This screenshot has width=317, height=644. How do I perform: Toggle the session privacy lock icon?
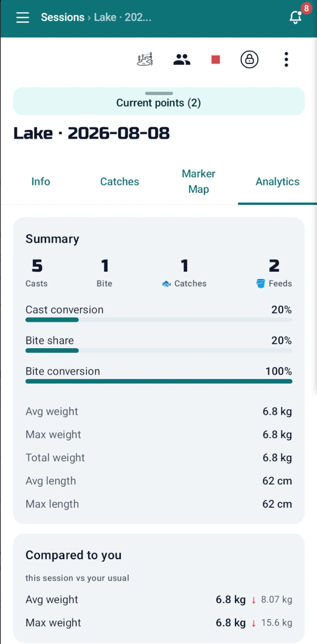pos(250,59)
